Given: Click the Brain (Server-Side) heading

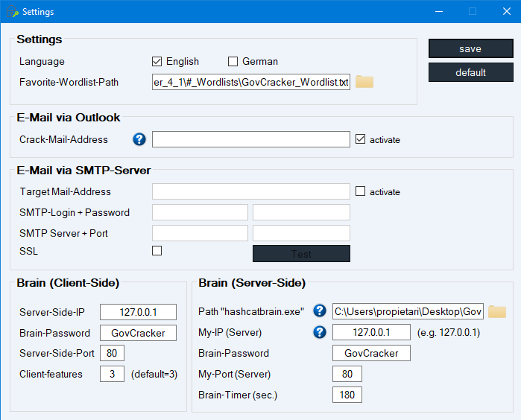Looking at the screenshot, I should (x=252, y=283).
